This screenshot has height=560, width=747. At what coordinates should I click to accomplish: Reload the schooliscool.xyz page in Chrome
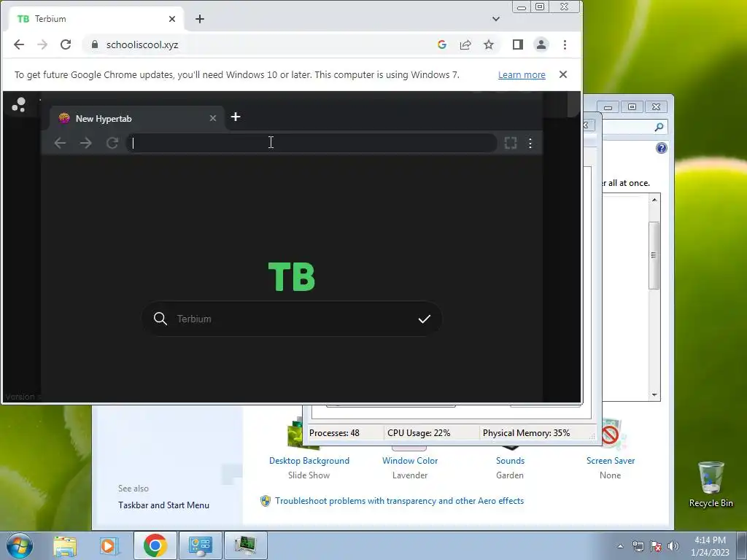pyautogui.click(x=66, y=44)
